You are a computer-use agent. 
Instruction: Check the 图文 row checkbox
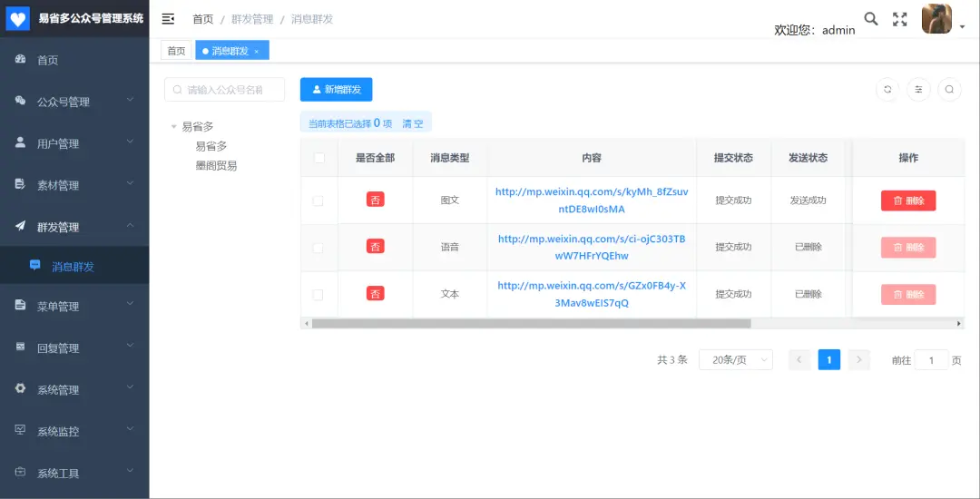pos(318,201)
